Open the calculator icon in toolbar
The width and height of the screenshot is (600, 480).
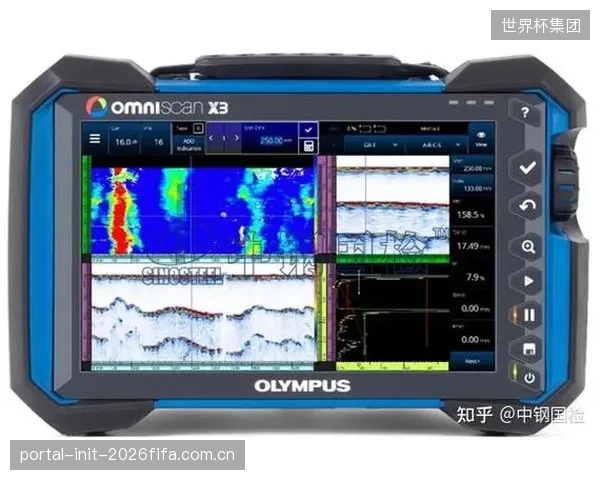[x=308, y=146]
